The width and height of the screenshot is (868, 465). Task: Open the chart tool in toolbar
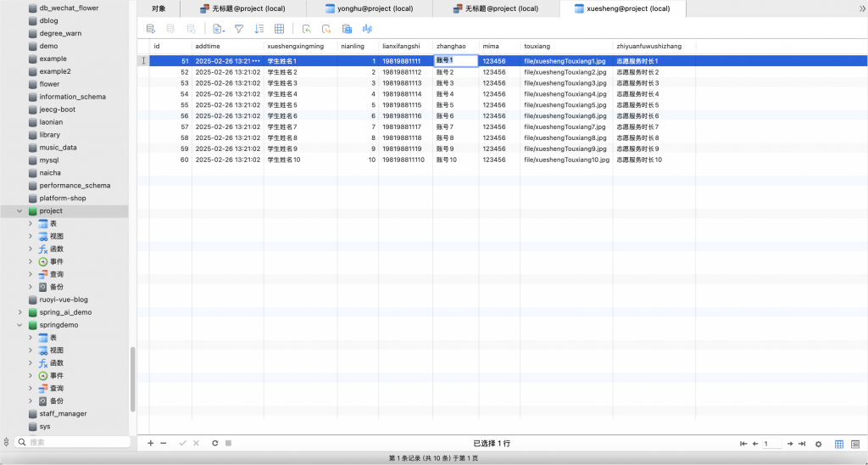point(368,29)
